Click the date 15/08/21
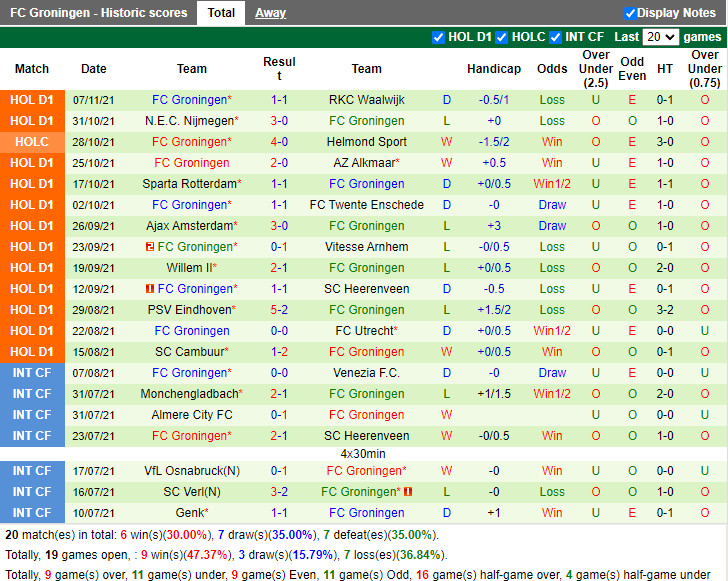Image resolution: width=728 pixels, height=581 pixels. click(93, 352)
